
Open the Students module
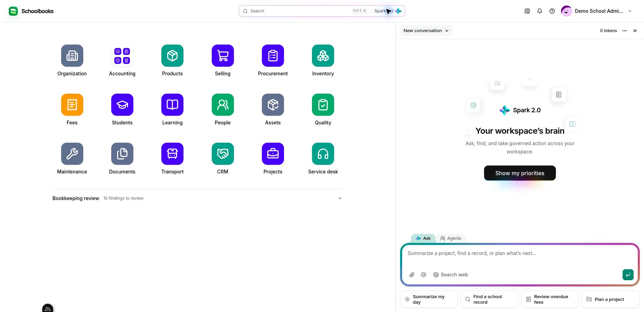[x=122, y=105]
